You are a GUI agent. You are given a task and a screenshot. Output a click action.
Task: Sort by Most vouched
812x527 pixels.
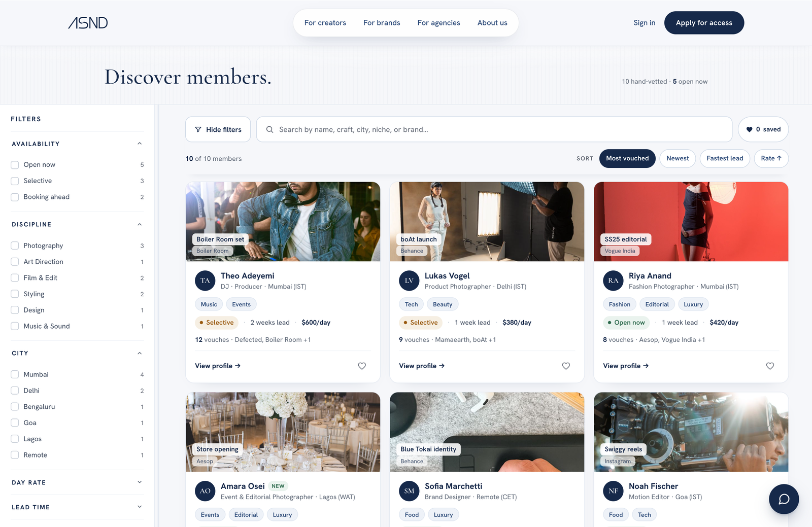pyautogui.click(x=627, y=158)
